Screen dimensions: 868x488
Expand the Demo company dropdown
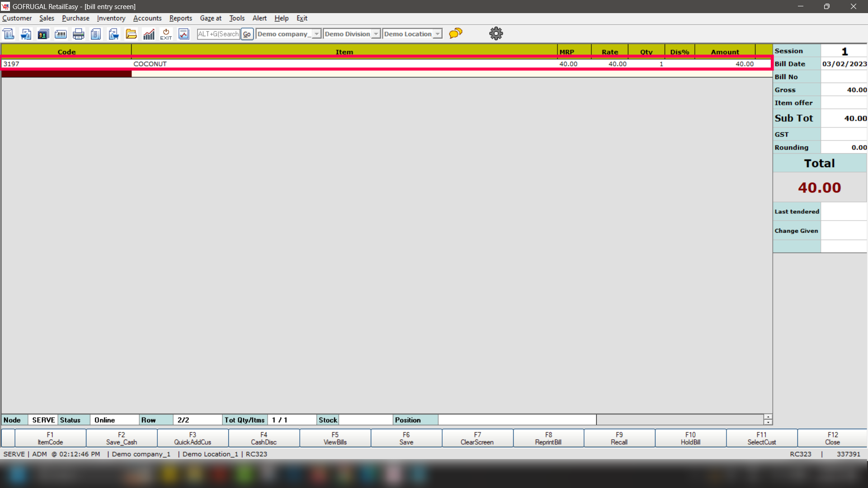point(316,34)
